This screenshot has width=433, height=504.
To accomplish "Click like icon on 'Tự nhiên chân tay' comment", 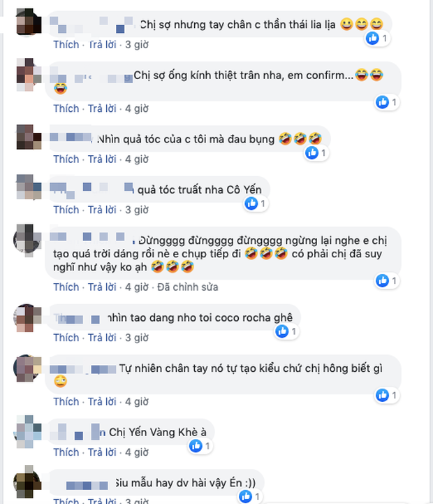I will pos(382,395).
